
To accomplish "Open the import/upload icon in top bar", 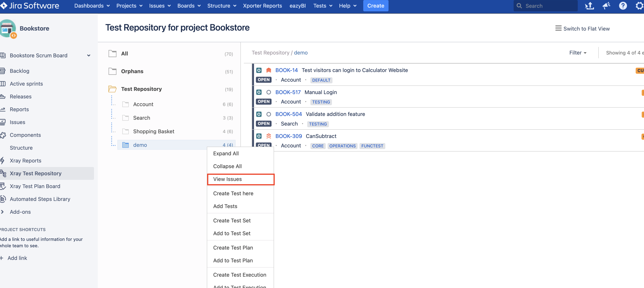I will click(x=589, y=5).
